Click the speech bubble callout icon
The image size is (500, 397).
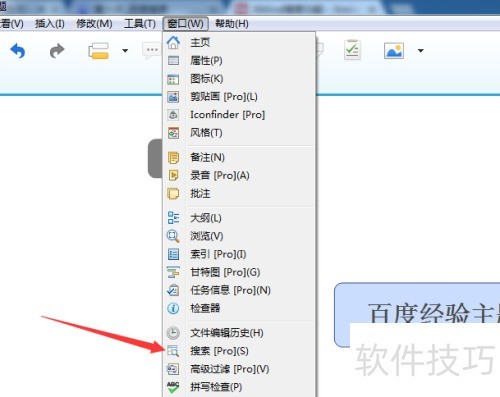pos(152,51)
